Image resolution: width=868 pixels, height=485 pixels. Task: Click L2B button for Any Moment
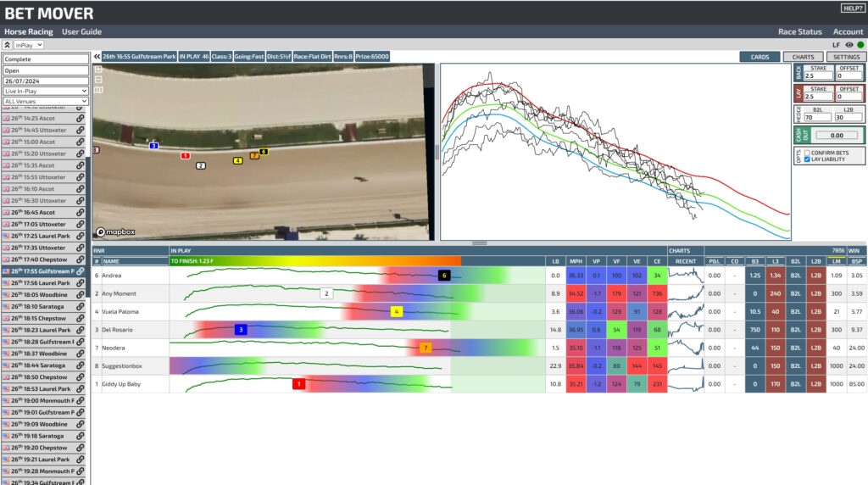pyautogui.click(x=816, y=293)
